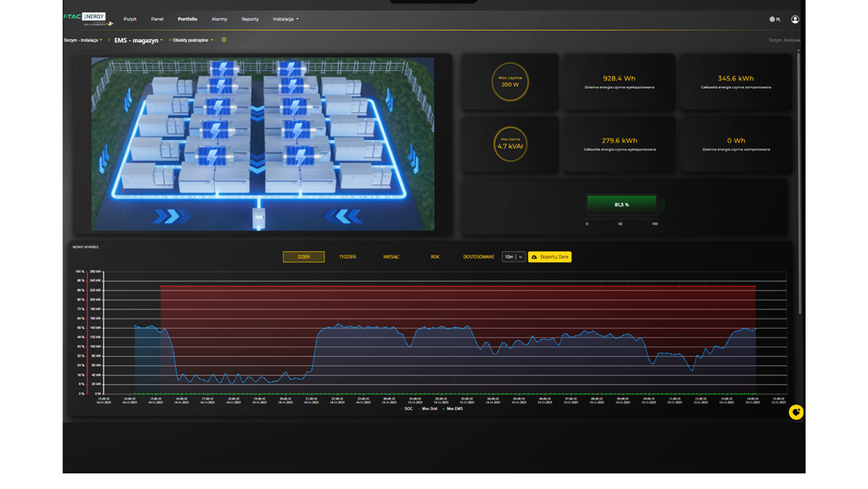Viewport: 868px width, 489px height.
Task: Click the Dzienna energia czynna zaimportowana label
Action: coord(736,150)
